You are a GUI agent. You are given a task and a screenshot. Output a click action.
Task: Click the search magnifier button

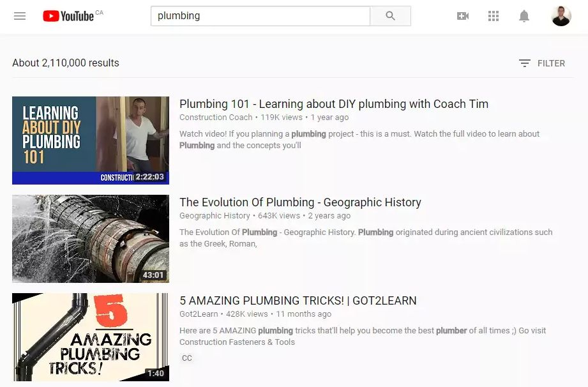pyautogui.click(x=390, y=16)
